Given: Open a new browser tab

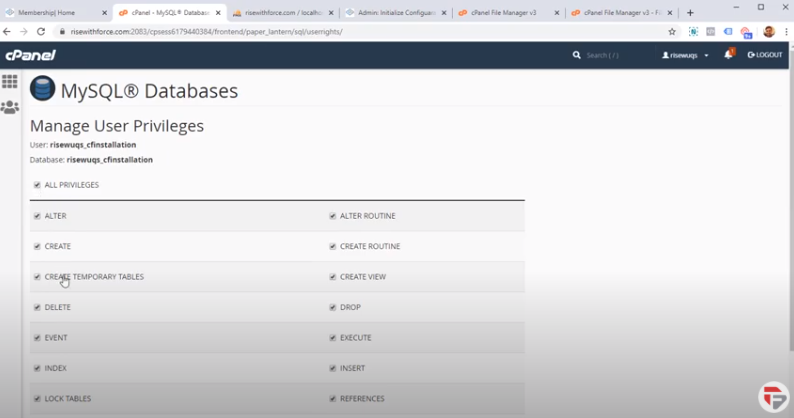Looking at the screenshot, I should (690, 13).
